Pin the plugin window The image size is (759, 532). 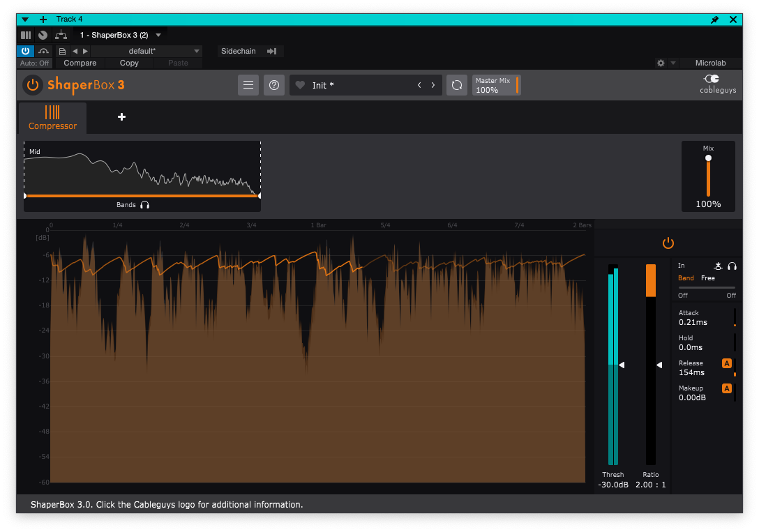point(714,20)
